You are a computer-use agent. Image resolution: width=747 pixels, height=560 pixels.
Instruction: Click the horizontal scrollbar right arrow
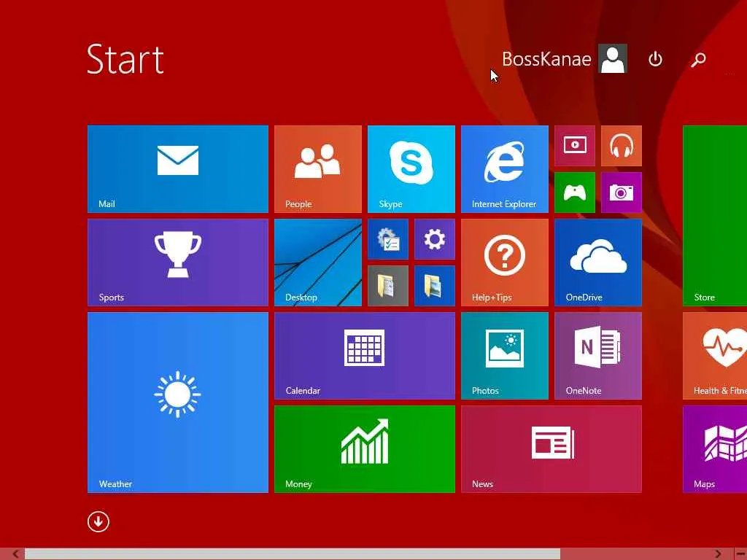[x=718, y=554]
